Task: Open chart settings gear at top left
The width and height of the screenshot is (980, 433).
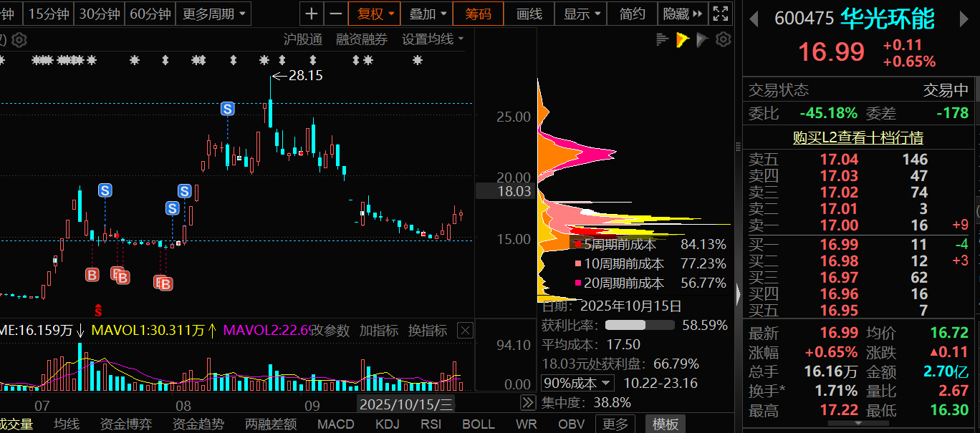Action: [x=19, y=39]
